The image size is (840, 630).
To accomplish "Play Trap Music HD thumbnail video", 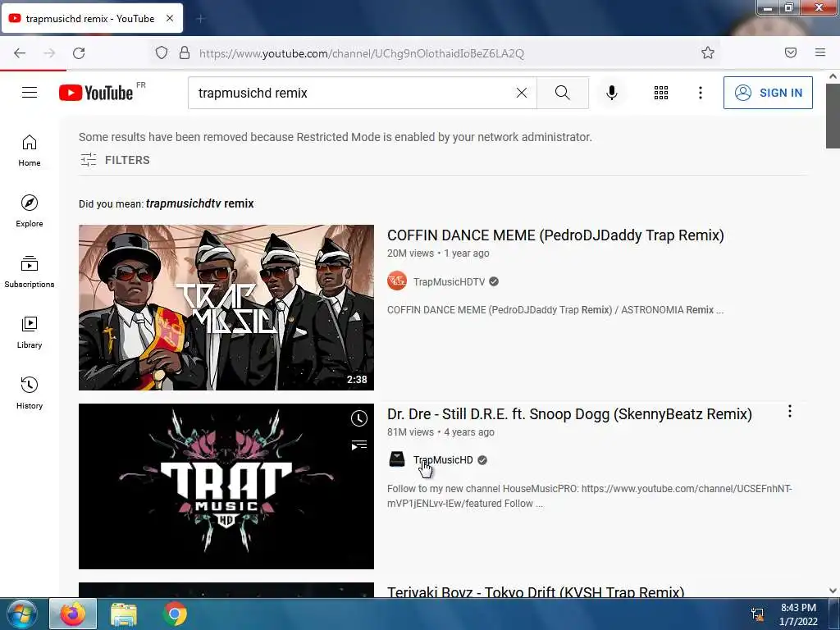I will (x=226, y=486).
